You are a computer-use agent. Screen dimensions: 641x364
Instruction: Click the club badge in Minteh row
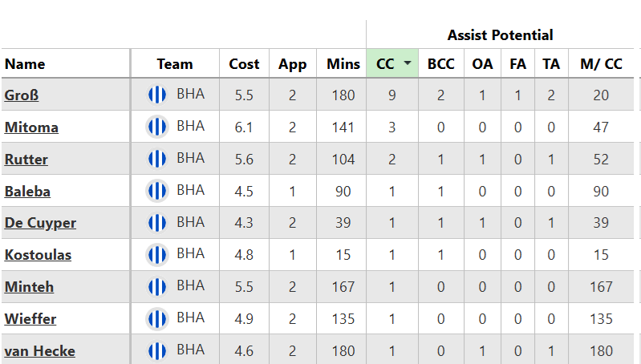click(157, 286)
